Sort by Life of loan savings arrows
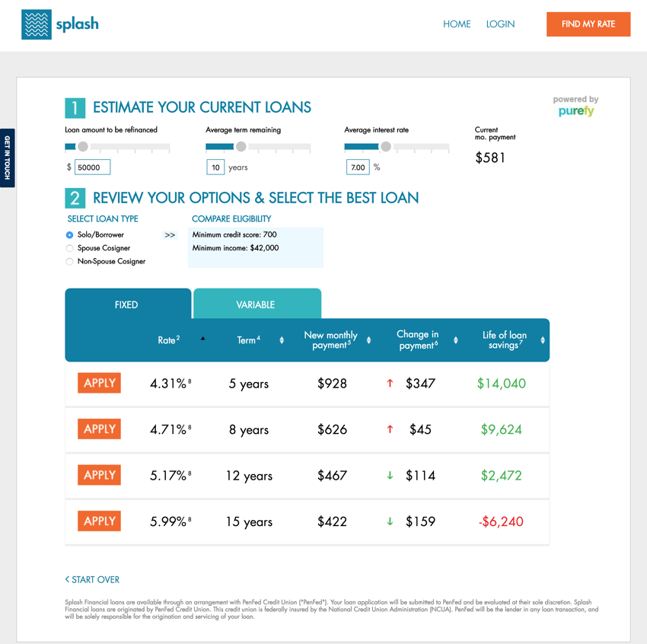The image size is (647, 644). (543, 340)
